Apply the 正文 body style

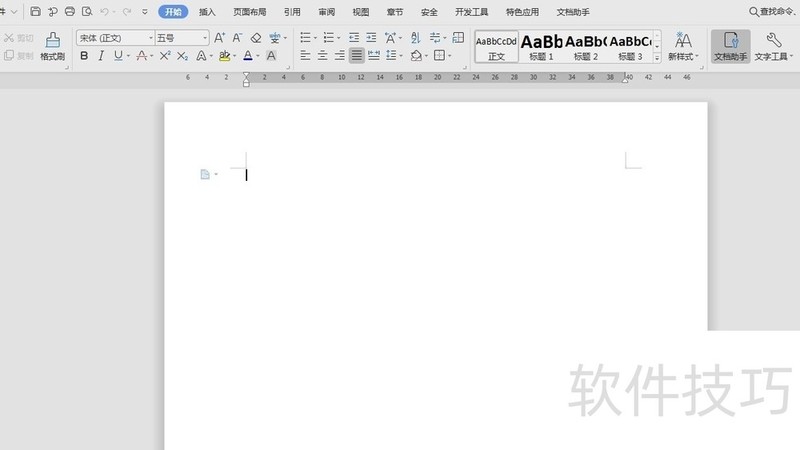click(x=496, y=46)
